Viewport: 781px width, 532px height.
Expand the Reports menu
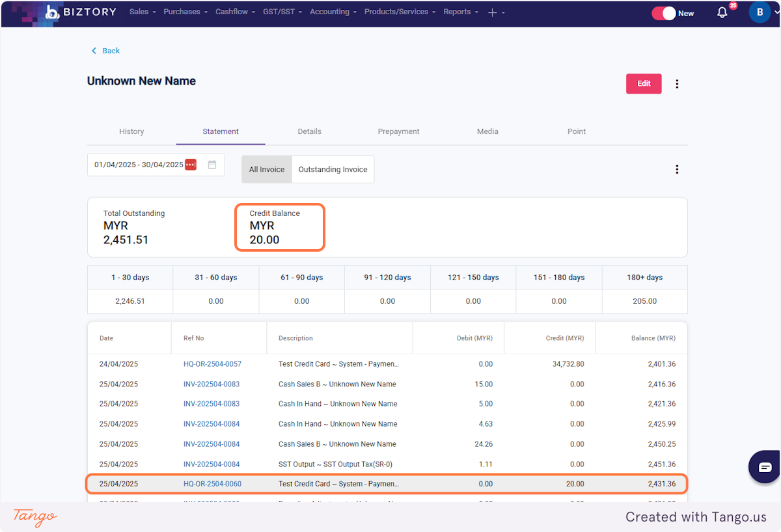461,12
